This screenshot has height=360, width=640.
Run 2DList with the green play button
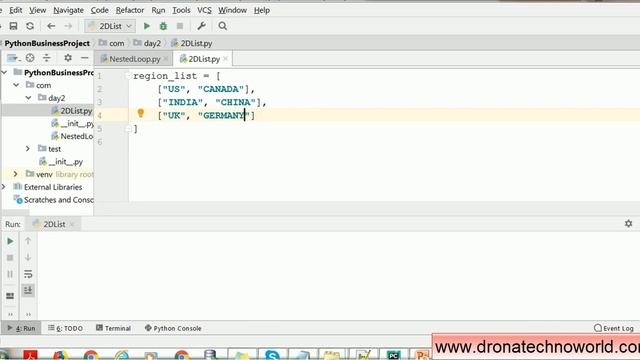tap(147, 26)
